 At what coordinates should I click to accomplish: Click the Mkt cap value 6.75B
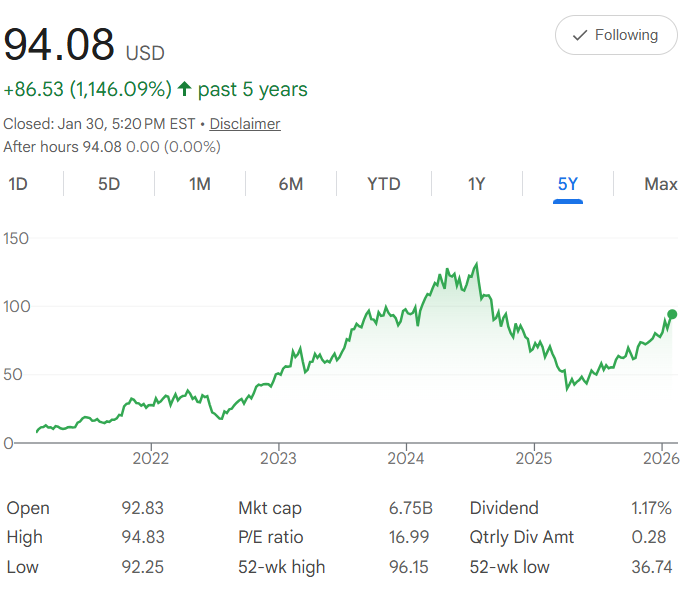(409, 508)
